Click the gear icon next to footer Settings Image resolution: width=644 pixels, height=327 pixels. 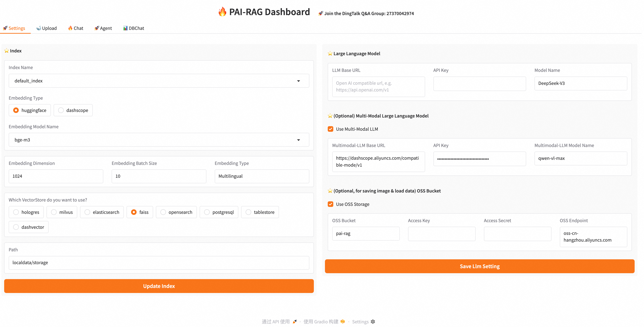373,321
